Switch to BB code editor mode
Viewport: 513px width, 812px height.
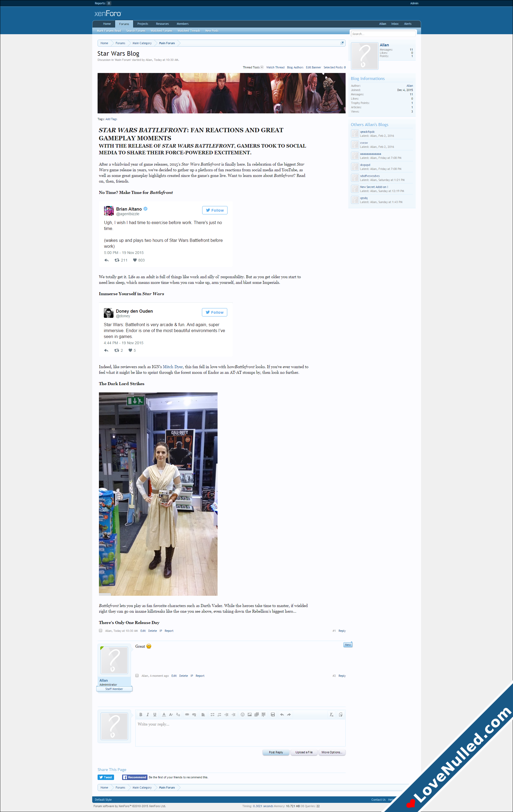tap(340, 715)
